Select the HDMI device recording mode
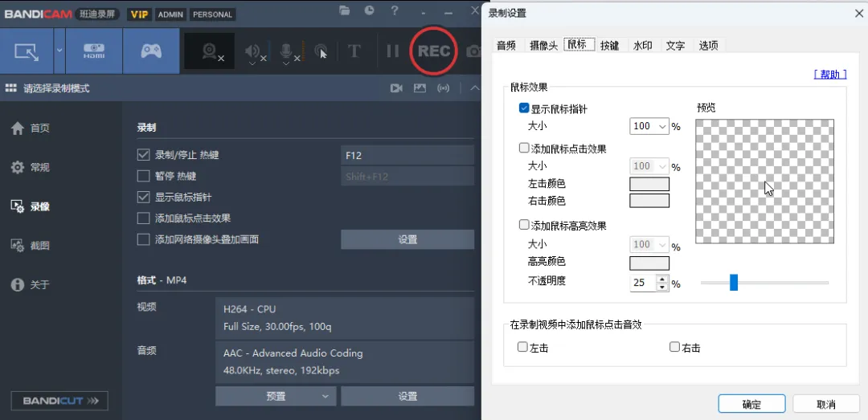The width and height of the screenshot is (868, 420). pos(93,51)
